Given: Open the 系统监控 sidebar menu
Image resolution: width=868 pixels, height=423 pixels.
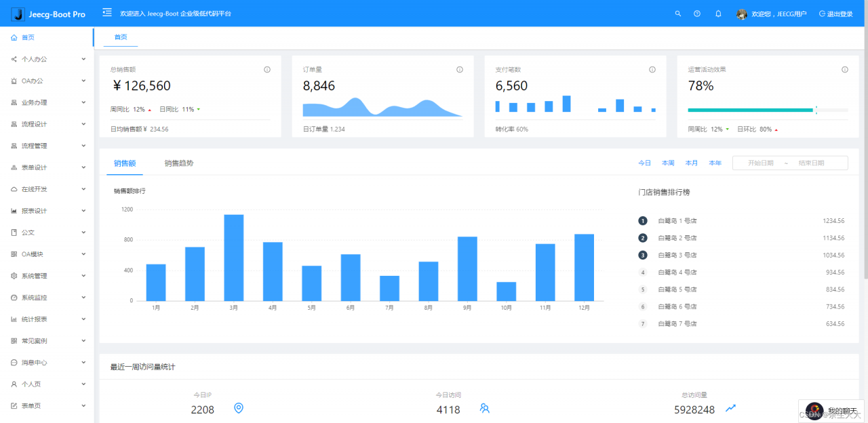Looking at the screenshot, I should click(47, 298).
